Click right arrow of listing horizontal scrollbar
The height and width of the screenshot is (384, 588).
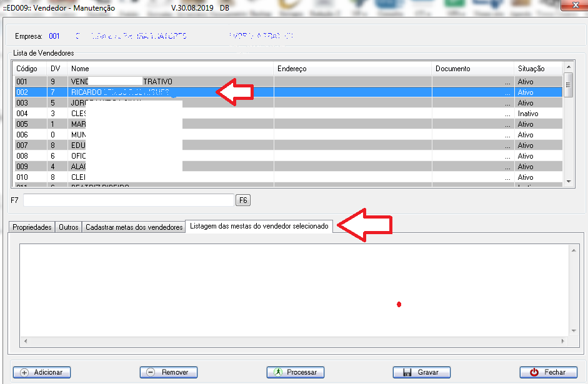(x=564, y=342)
